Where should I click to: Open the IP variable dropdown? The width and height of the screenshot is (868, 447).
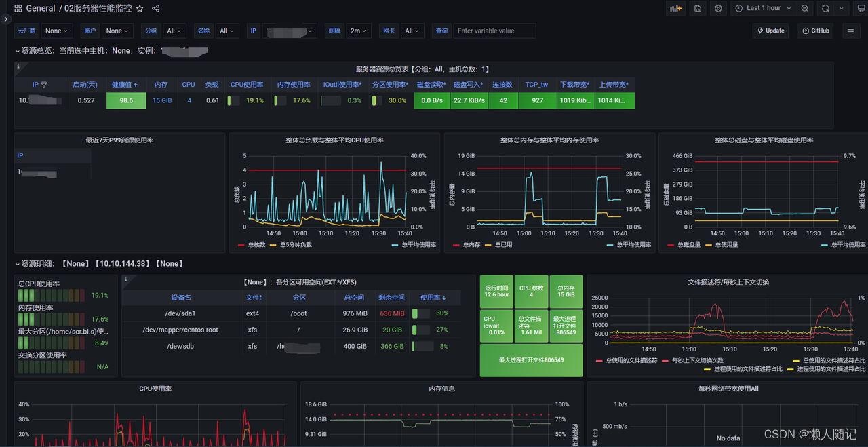290,31
